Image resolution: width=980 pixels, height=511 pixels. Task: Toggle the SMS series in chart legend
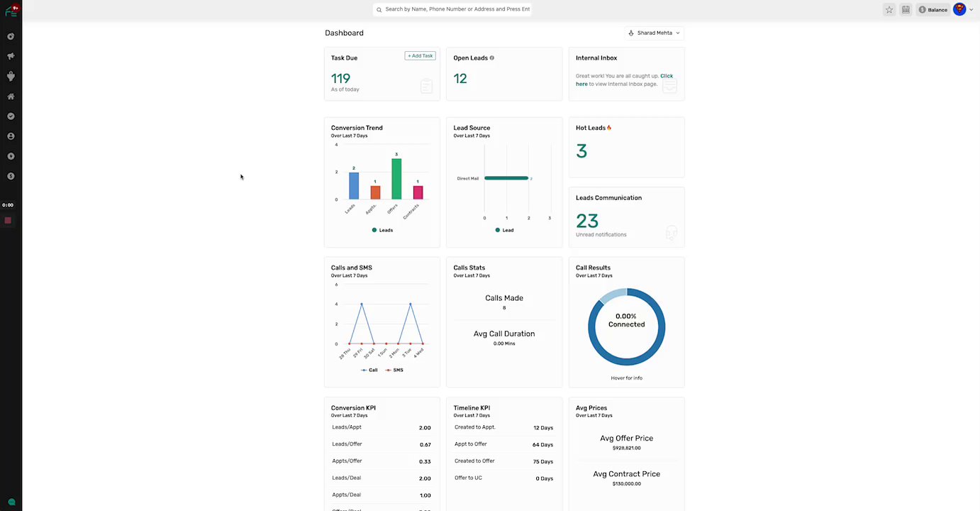tap(394, 370)
